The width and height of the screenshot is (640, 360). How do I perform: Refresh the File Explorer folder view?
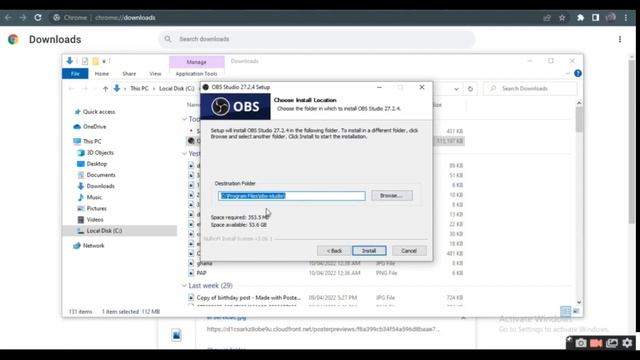click(x=470, y=89)
